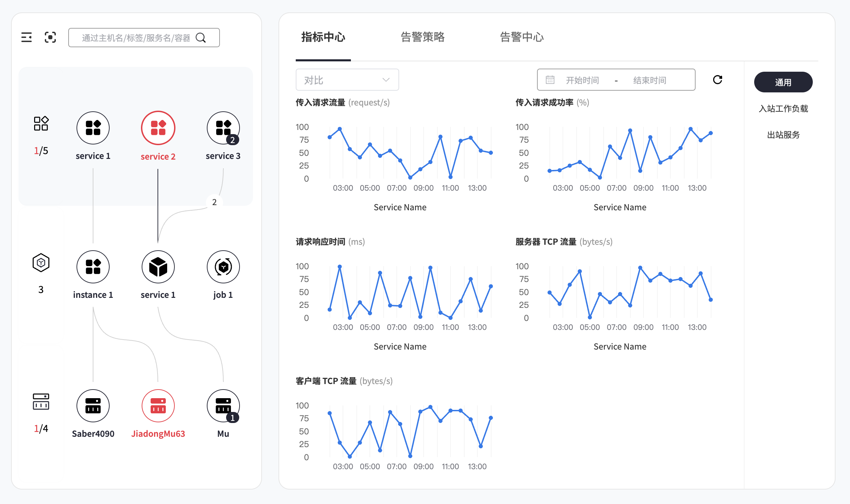The height and width of the screenshot is (504, 850).
Task: Click the 结束时间 end time field
Action: coord(650,80)
